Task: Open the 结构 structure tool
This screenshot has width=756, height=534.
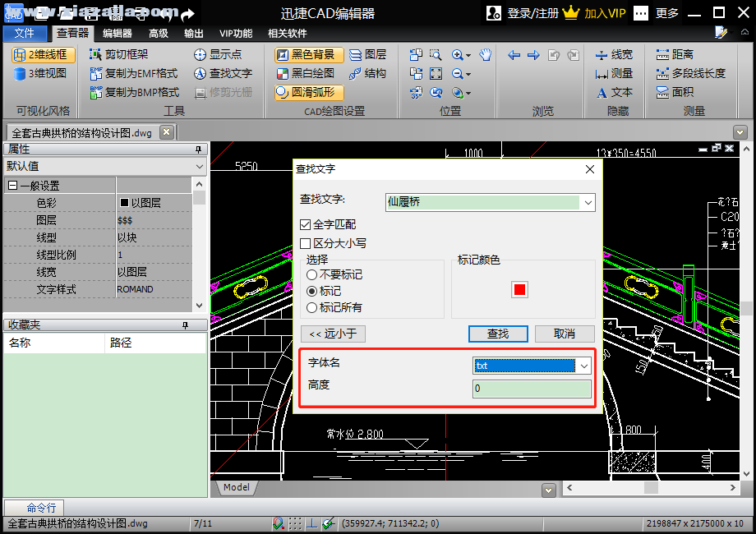Action: click(x=368, y=73)
